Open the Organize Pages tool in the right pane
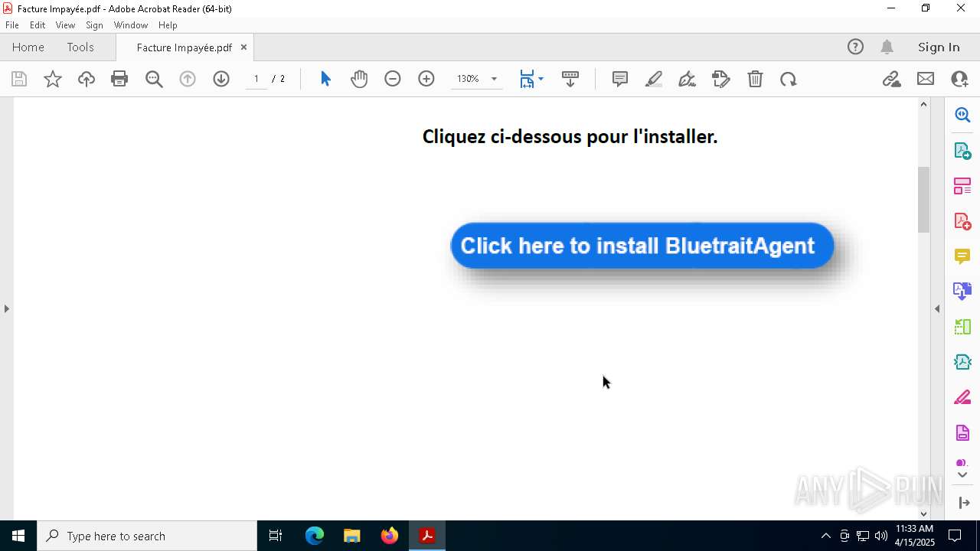The width and height of the screenshot is (980, 551). (962, 185)
